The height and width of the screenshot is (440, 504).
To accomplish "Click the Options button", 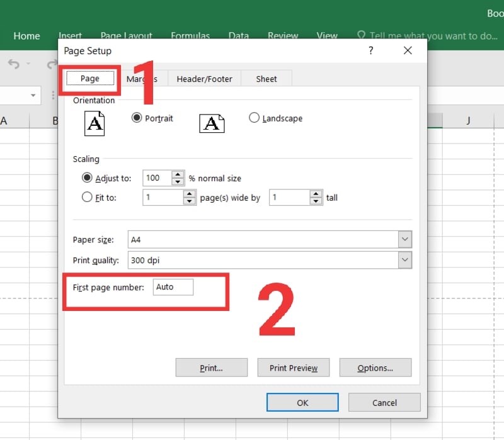I will [375, 368].
